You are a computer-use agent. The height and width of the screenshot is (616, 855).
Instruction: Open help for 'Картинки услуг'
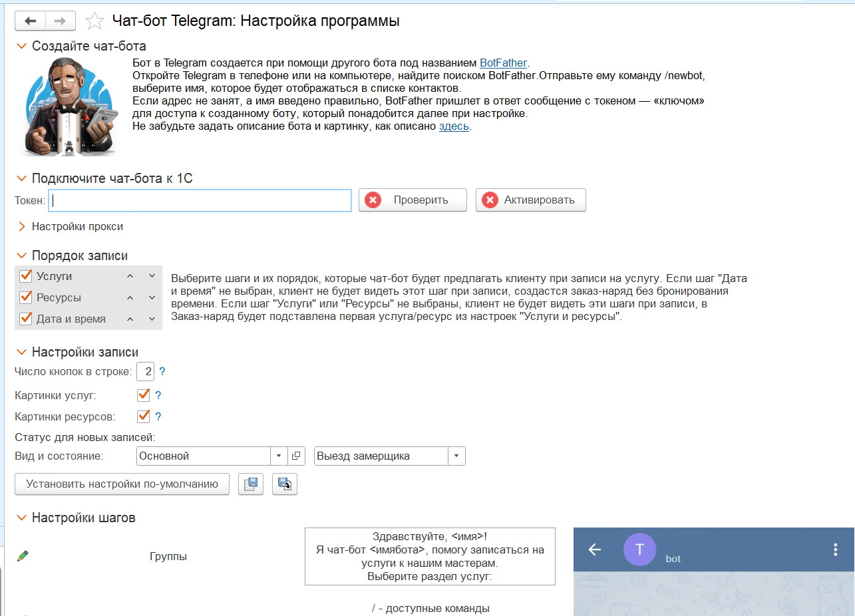click(x=158, y=396)
